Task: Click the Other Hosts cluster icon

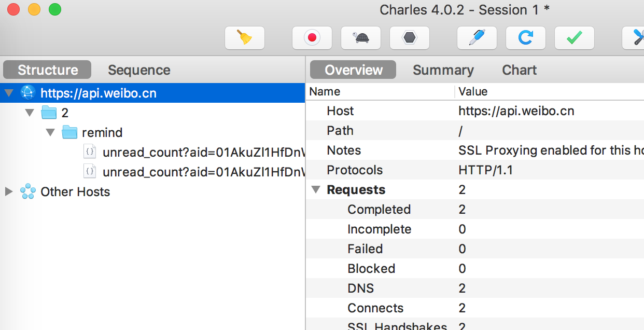Action: 27,192
